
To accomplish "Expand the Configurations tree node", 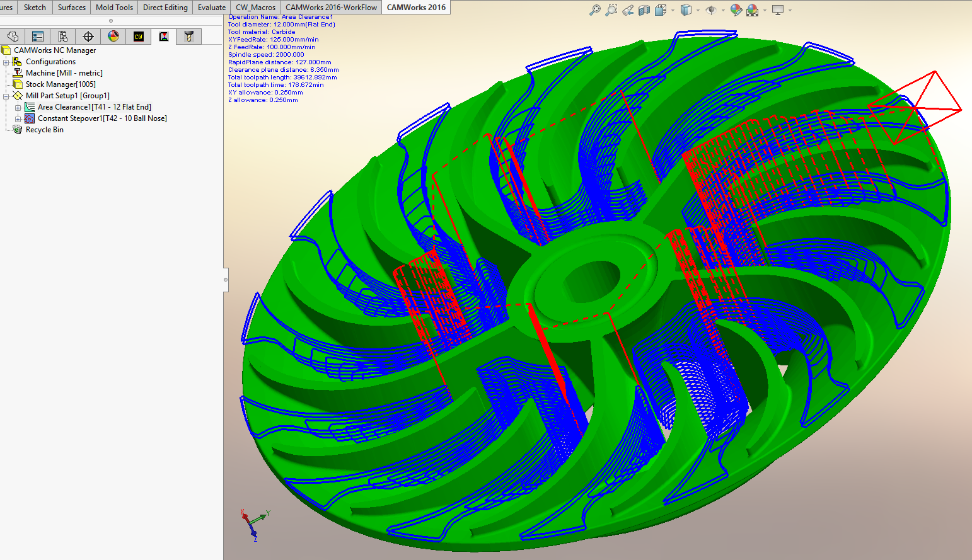I will click(x=6, y=62).
